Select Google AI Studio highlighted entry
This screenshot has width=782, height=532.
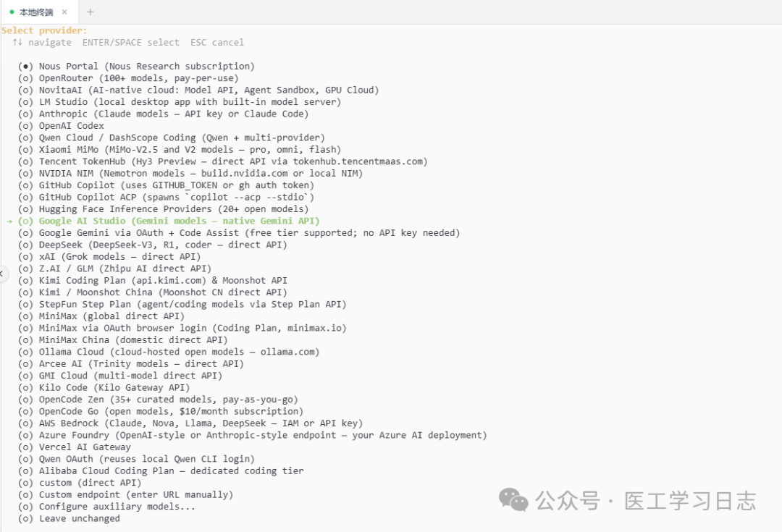[169, 221]
